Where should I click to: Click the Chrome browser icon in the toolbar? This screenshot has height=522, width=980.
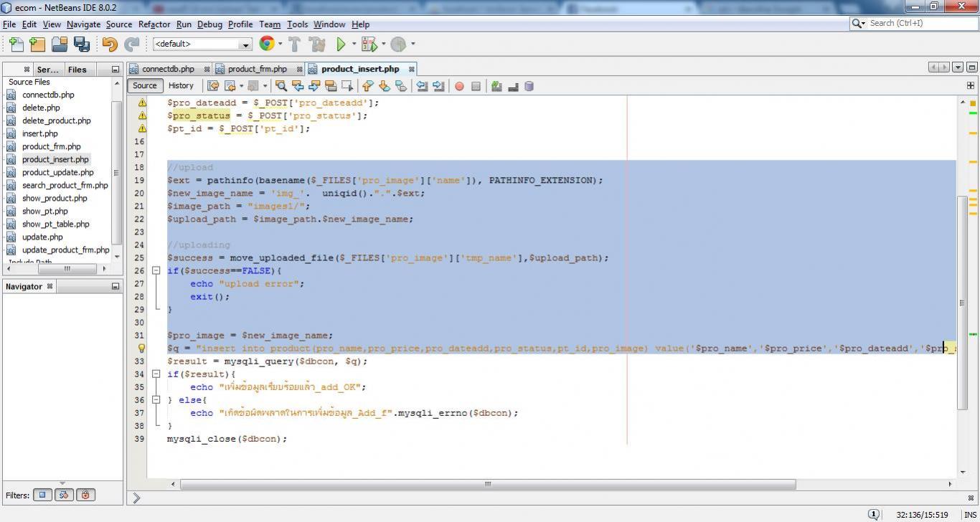point(267,44)
